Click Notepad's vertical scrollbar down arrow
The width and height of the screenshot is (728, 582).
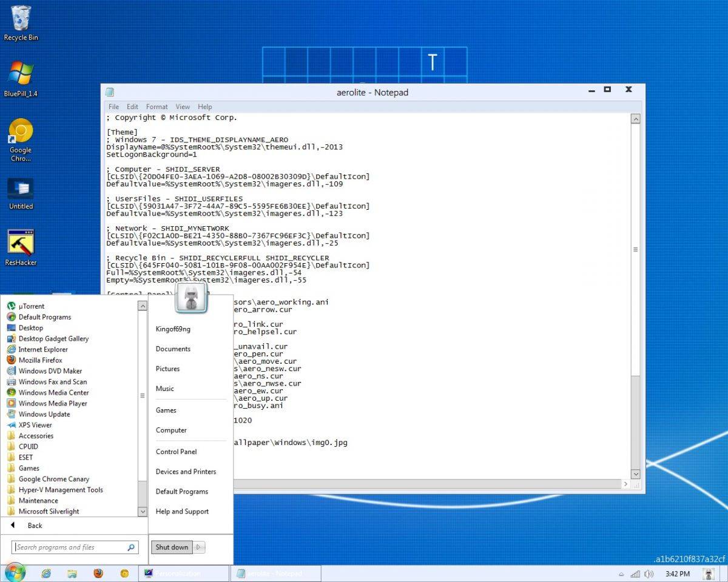(x=635, y=474)
